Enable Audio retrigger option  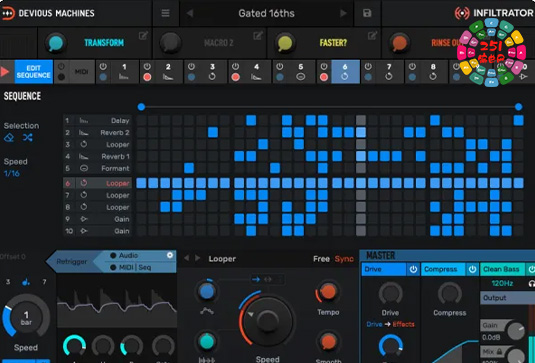(x=124, y=255)
